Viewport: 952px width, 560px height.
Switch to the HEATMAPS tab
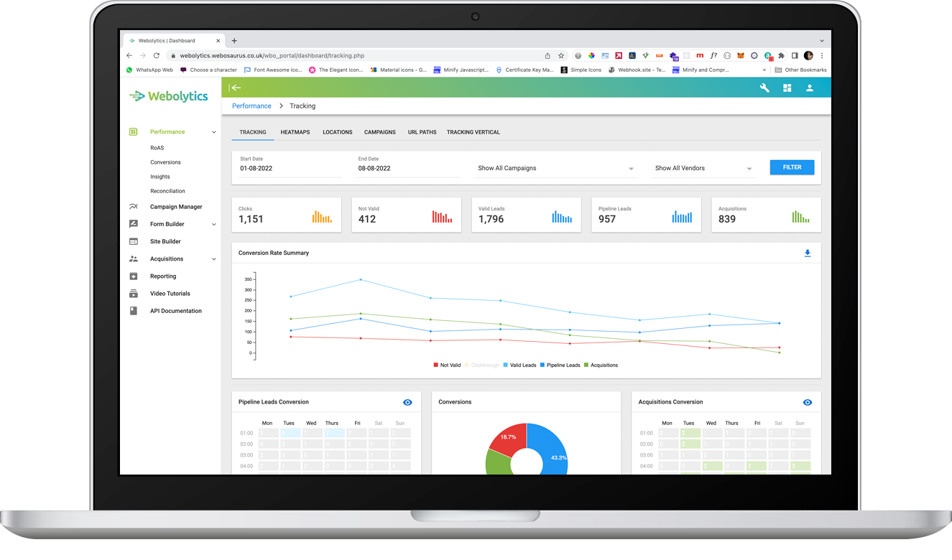pos(295,132)
